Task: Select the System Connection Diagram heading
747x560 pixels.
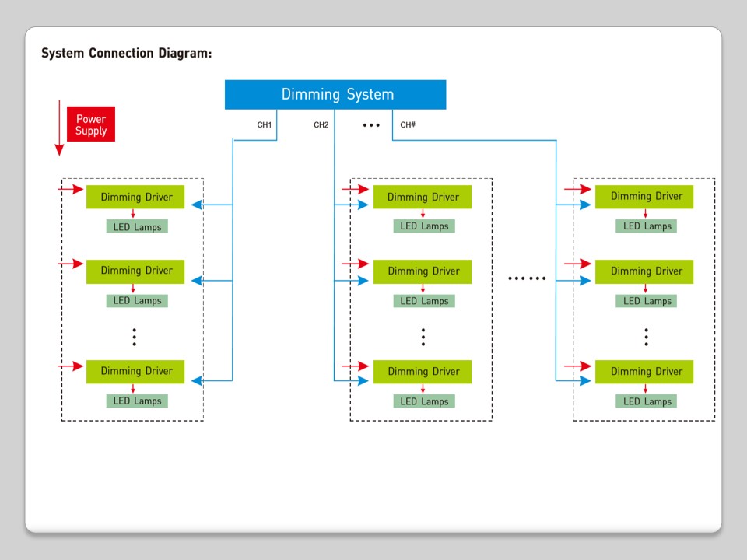Action: (x=126, y=54)
